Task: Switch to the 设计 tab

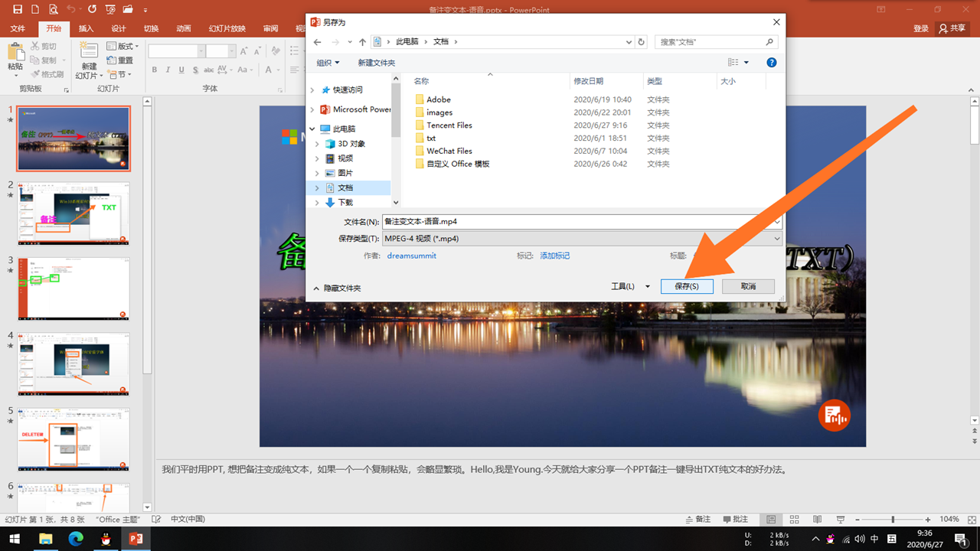Action: [119, 28]
